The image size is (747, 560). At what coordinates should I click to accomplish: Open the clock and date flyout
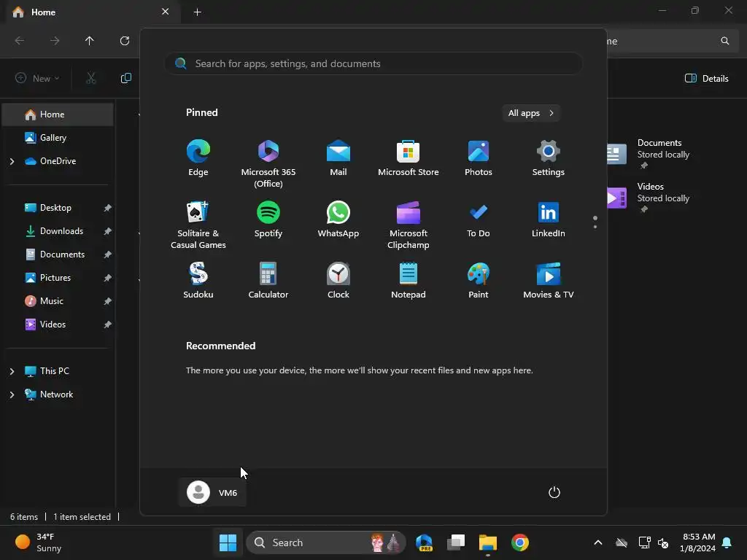click(x=698, y=542)
